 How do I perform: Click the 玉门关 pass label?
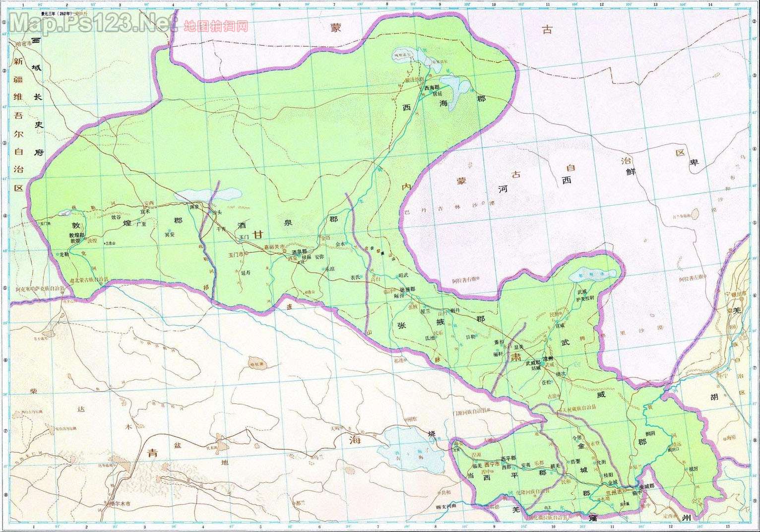(x=46, y=224)
